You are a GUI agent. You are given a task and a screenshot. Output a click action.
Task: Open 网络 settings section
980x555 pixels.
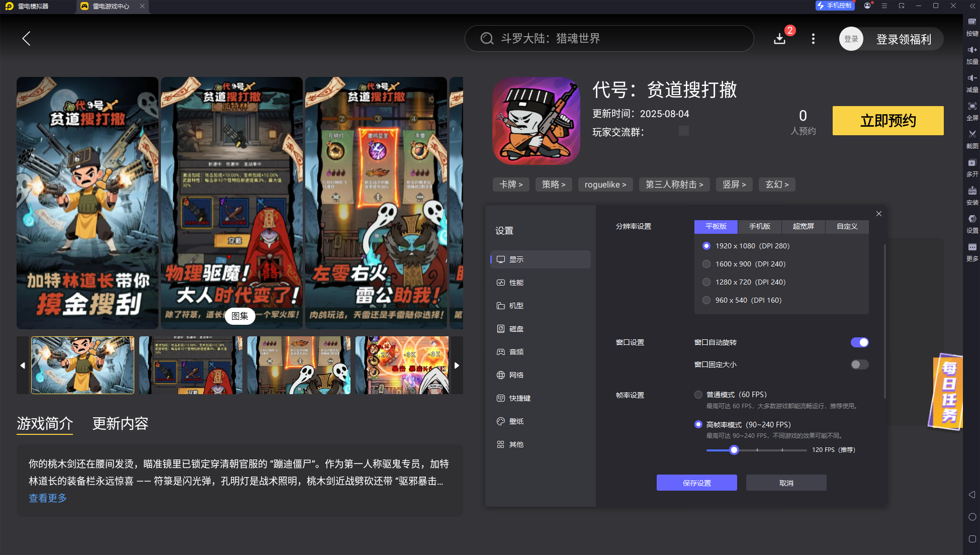[x=541, y=375]
